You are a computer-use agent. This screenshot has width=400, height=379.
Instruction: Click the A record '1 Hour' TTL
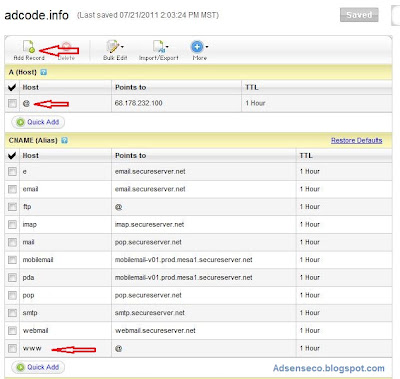point(255,103)
